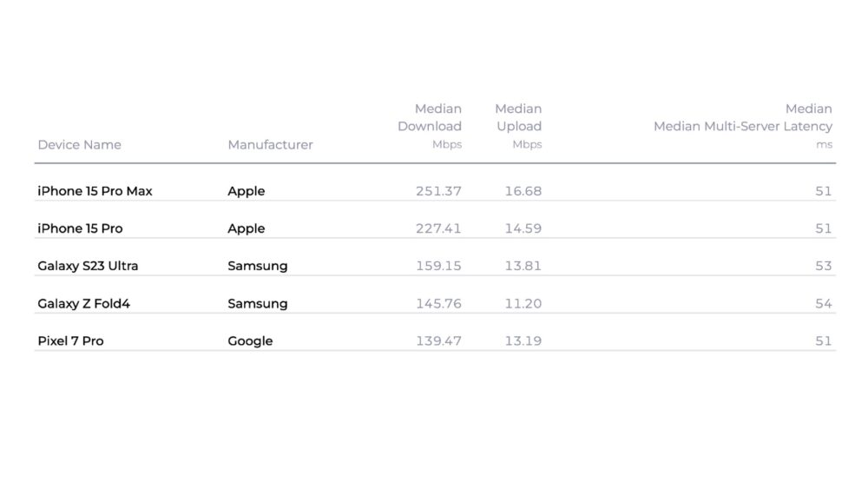Select the 16.68 upload speed value
Image resolution: width=868 pixels, height=489 pixels.
[523, 191]
